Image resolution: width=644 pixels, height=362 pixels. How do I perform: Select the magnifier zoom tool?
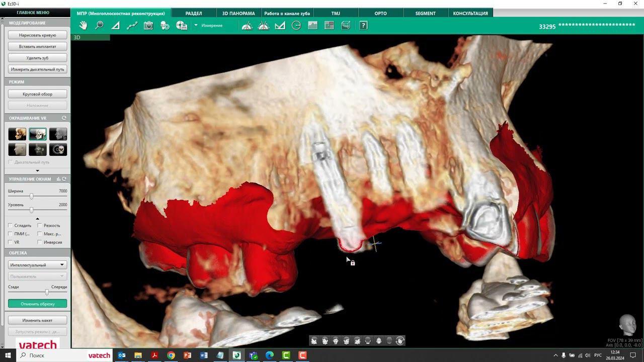coord(99,26)
